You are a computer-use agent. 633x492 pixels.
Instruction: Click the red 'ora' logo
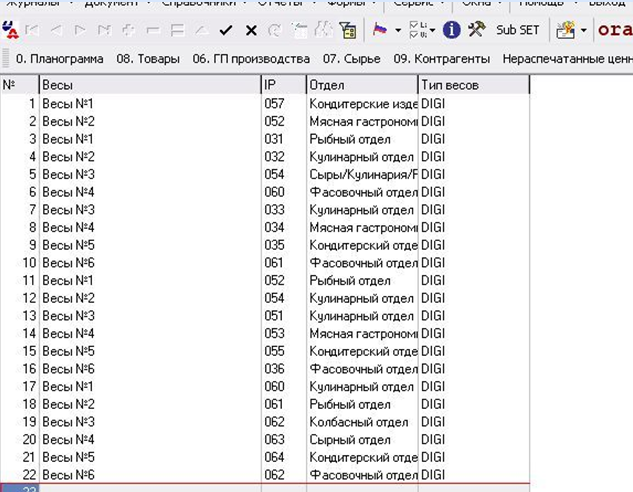[615, 30]
